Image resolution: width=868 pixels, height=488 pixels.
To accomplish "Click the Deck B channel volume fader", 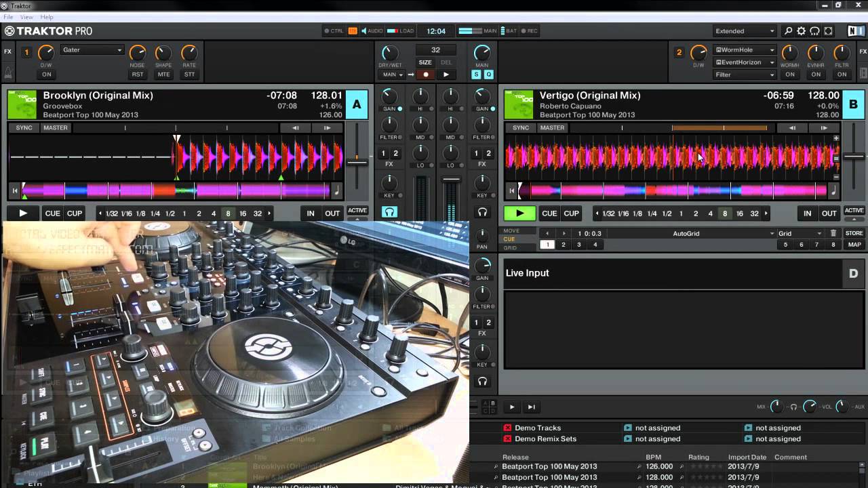I will [x=451, y=180].
